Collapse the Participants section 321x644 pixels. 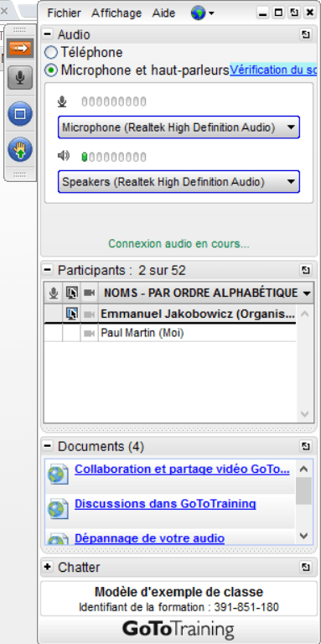point(48,270)
